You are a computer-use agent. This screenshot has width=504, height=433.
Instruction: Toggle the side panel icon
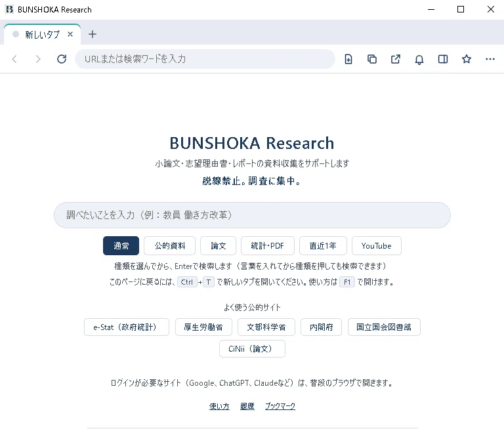point(443,59)
